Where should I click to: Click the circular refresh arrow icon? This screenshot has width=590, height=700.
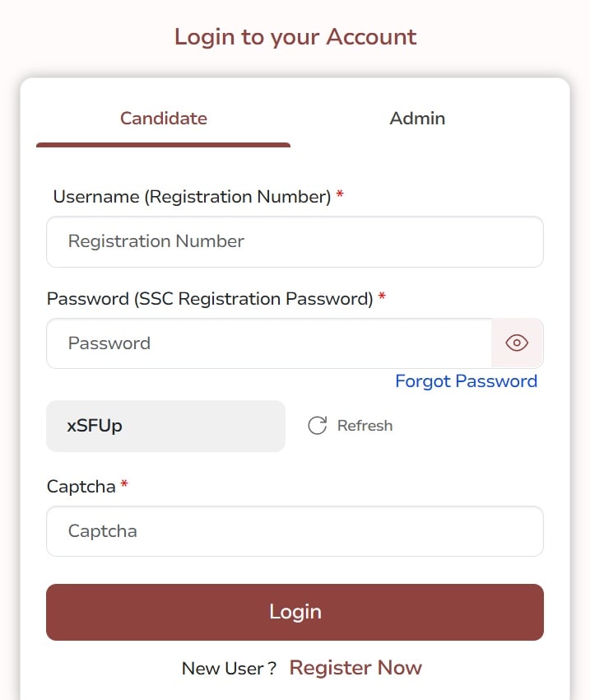click(x=318, y=426)
